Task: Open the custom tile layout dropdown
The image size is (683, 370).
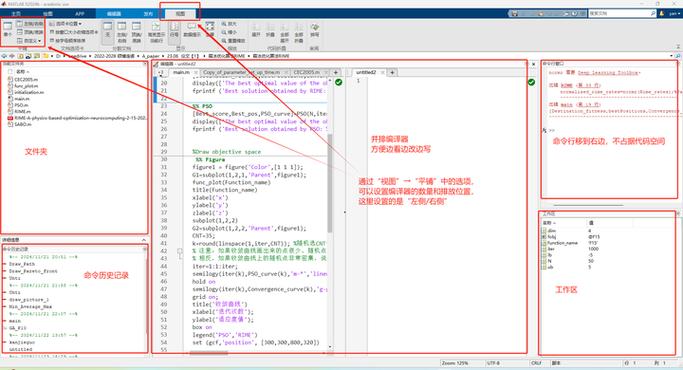Action: pos(30,41)
